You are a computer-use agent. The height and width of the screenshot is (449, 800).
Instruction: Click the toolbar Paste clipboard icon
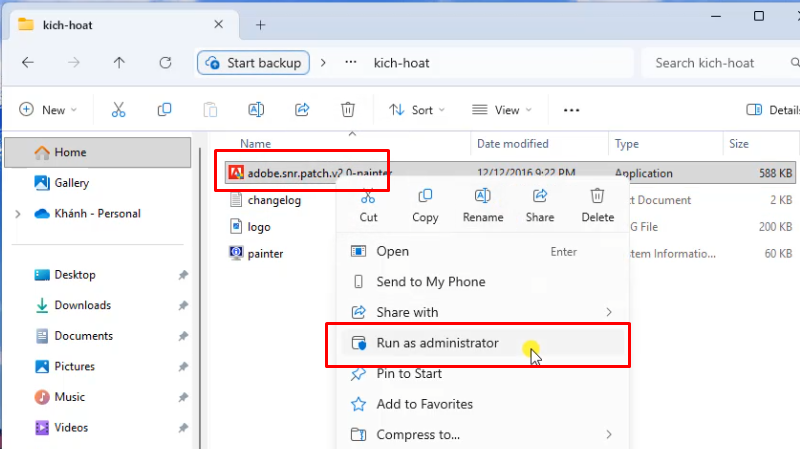click(x=210, y=110)
